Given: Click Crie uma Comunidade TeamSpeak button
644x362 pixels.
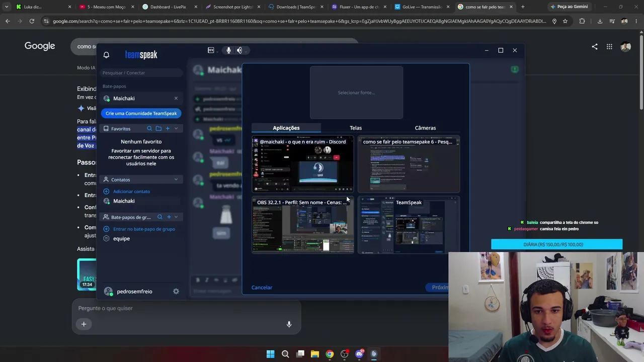Looking at the screenshot, I should [141, 114].
